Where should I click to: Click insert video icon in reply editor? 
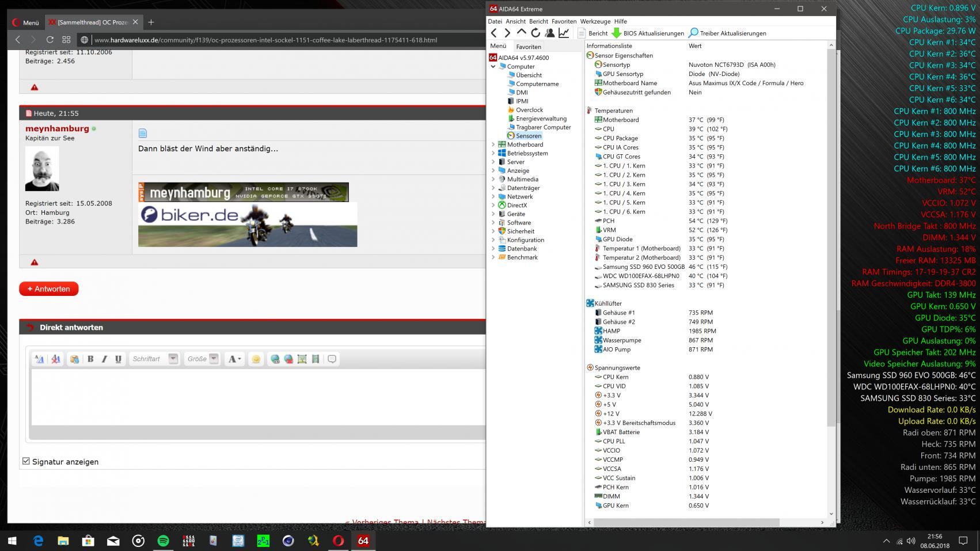tap(315, 359)
